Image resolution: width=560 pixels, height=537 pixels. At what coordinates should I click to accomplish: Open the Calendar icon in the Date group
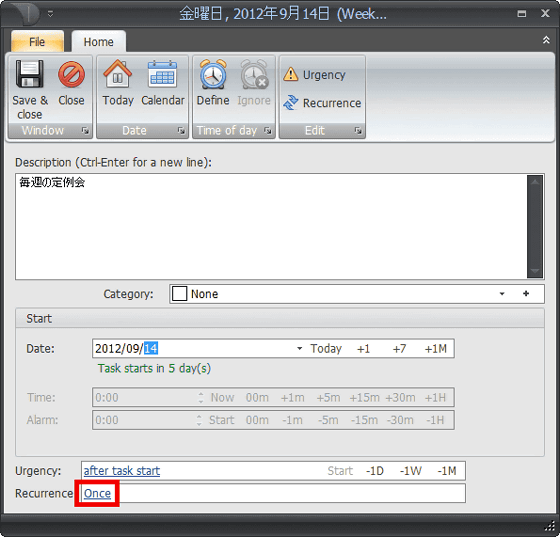[x=162, y=74]
